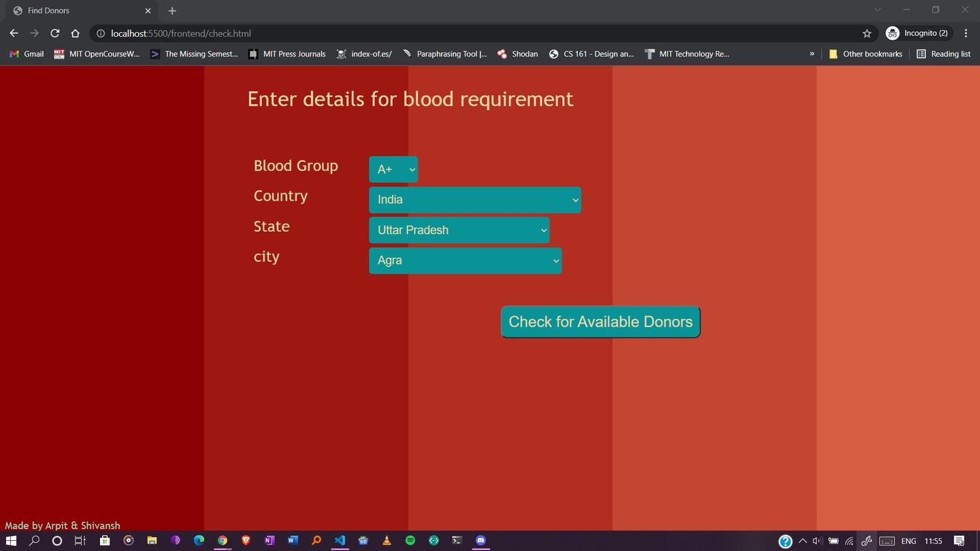The height and width of the screenshot is (551, 980).
Task: Open the Windows notification center
Action: pyautogui.click(x=960, y=541)
